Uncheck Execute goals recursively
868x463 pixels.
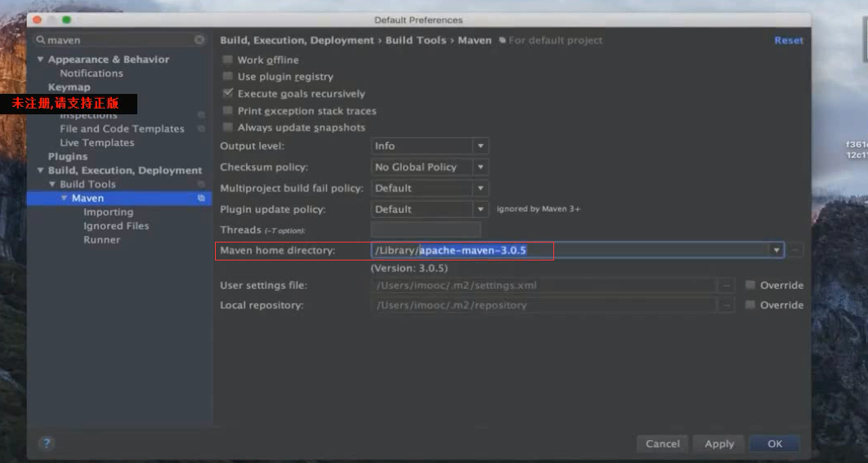click(x=227, y=93)
